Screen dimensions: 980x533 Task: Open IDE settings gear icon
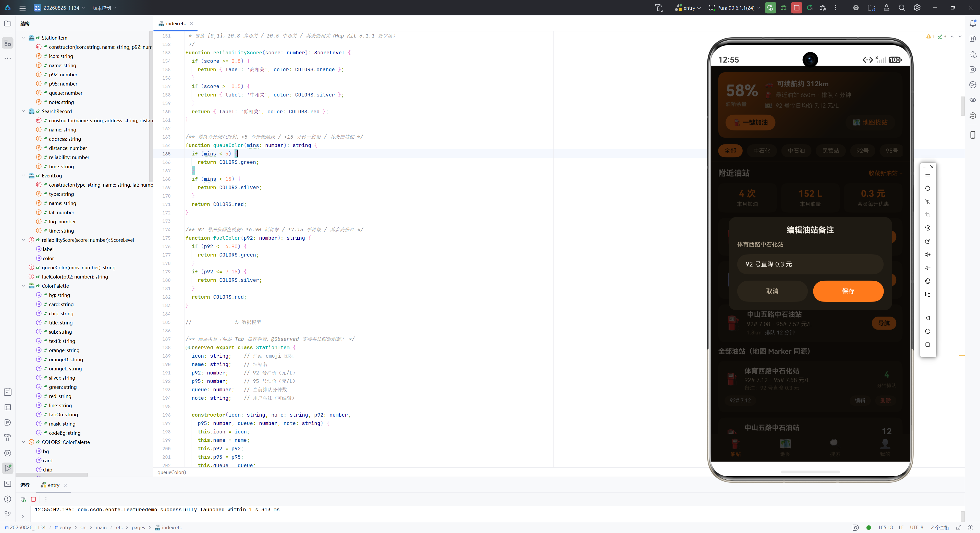[x=917, y=8]
